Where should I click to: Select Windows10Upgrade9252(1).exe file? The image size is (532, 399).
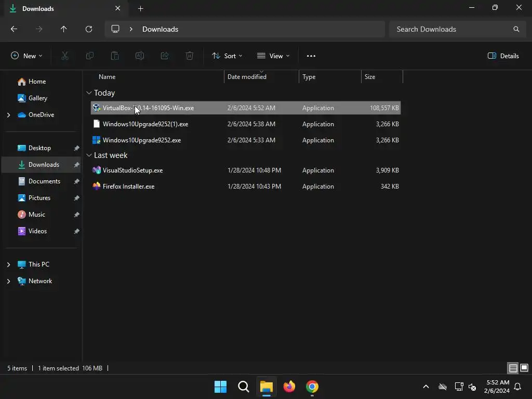pyautogui.click(x=246, y=124)
